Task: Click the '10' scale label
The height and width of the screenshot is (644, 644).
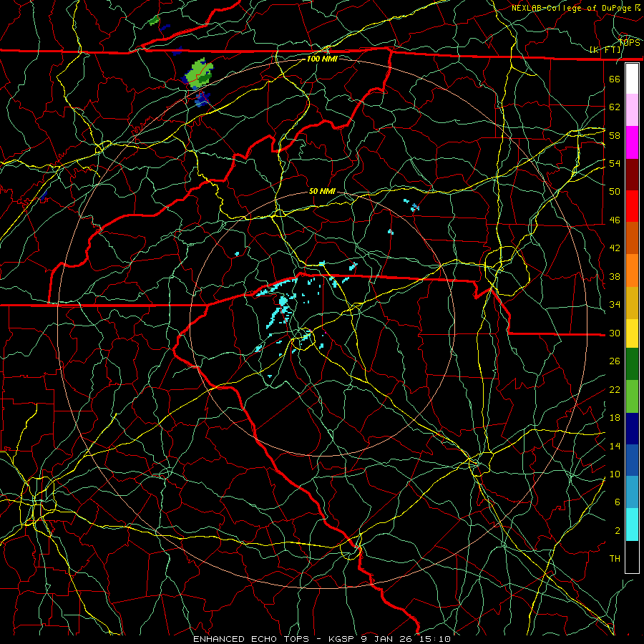Action: (x=615, y=474)
